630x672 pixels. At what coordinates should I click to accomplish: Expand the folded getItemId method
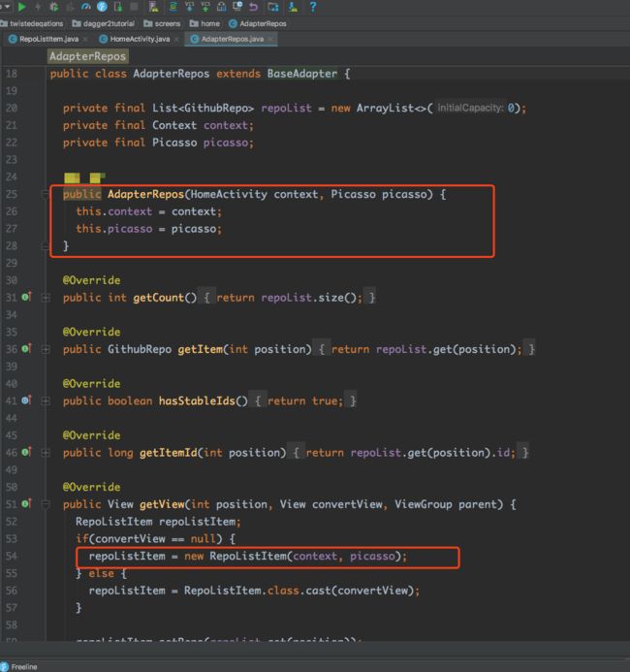46,453
